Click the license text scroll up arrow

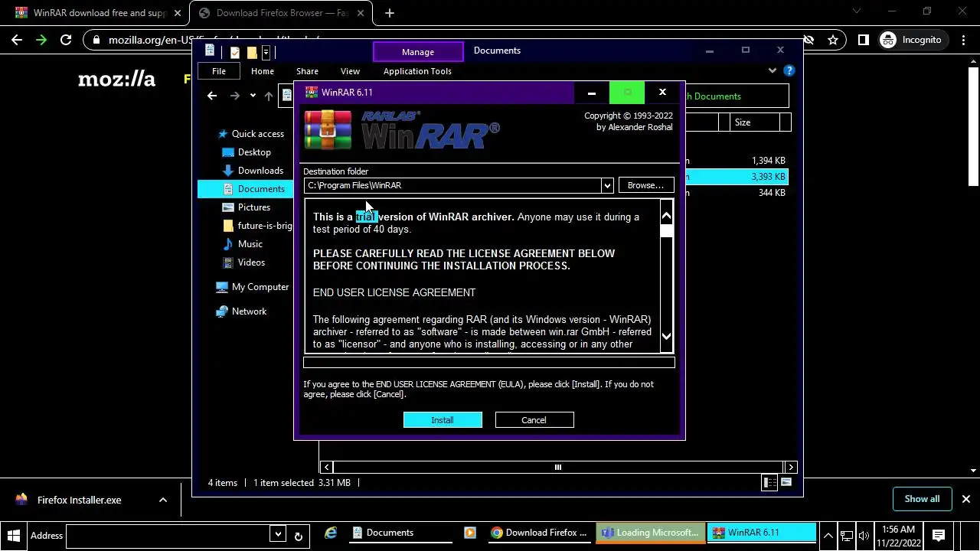pos(666,217)
